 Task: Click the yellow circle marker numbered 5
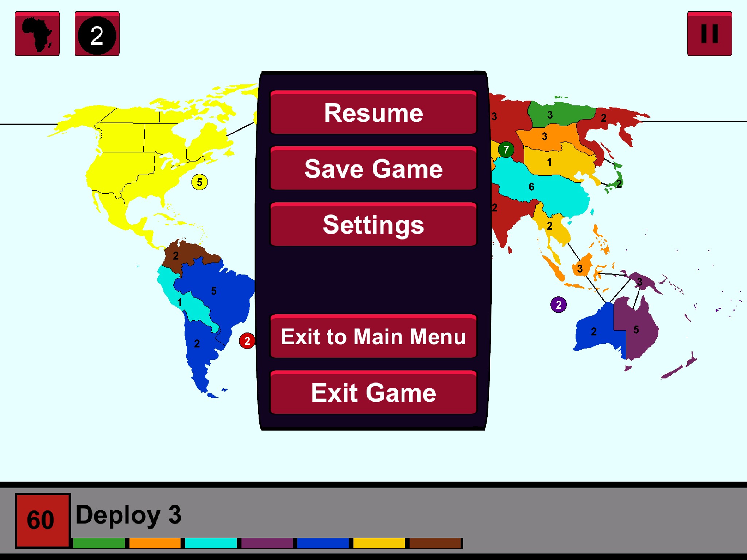click(x=199, y=182)
